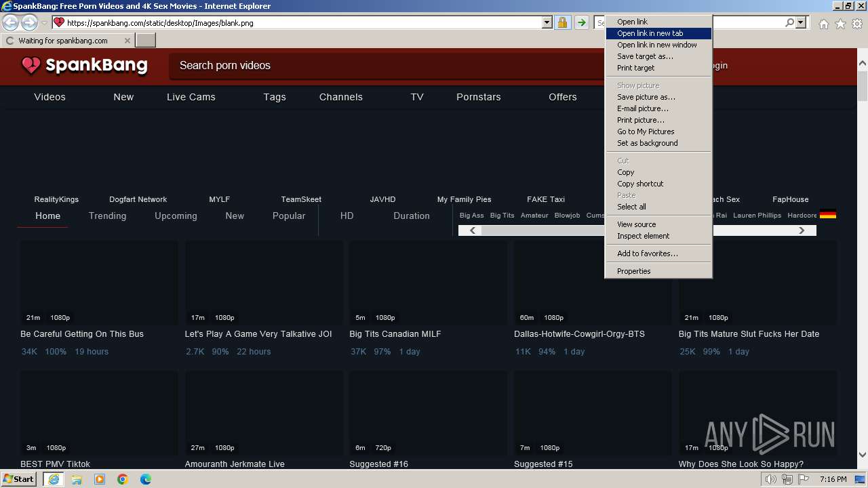
Task: Open the Tools gear icon
Action: pos(857,24)
